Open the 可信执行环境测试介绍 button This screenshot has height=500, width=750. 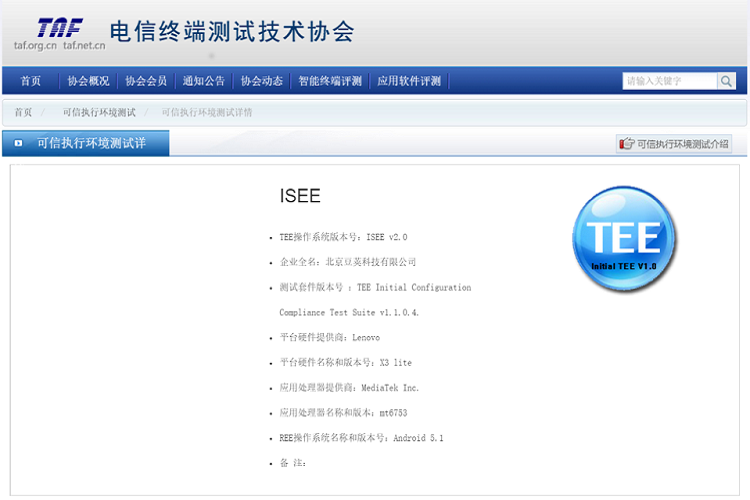pyautogui.click(x=674, y=144)
